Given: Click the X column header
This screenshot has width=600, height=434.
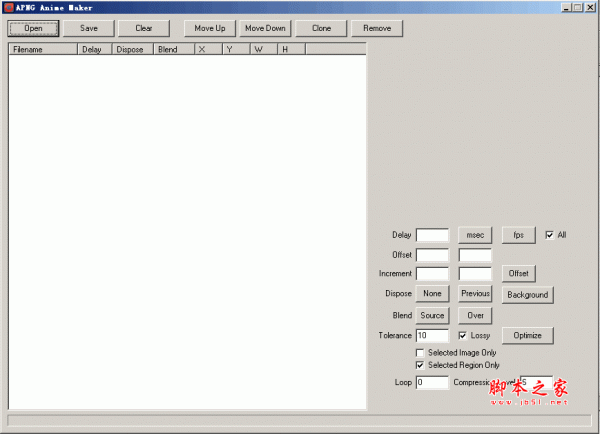Looking at the screenshot, I should [x=209, y=49].
